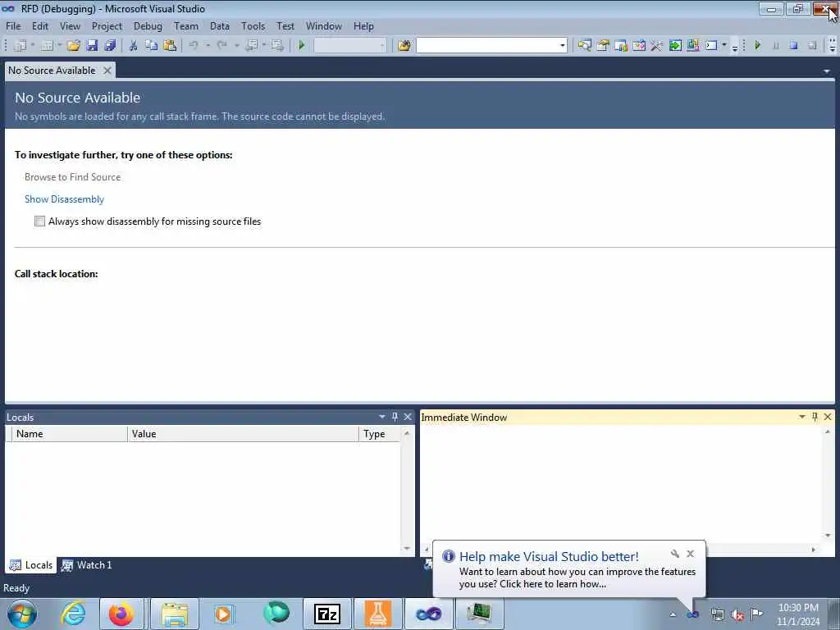Open 7-Zip from the taskbar
The image size is (840, 630).
pyautogui.click(x=326, y=614)
